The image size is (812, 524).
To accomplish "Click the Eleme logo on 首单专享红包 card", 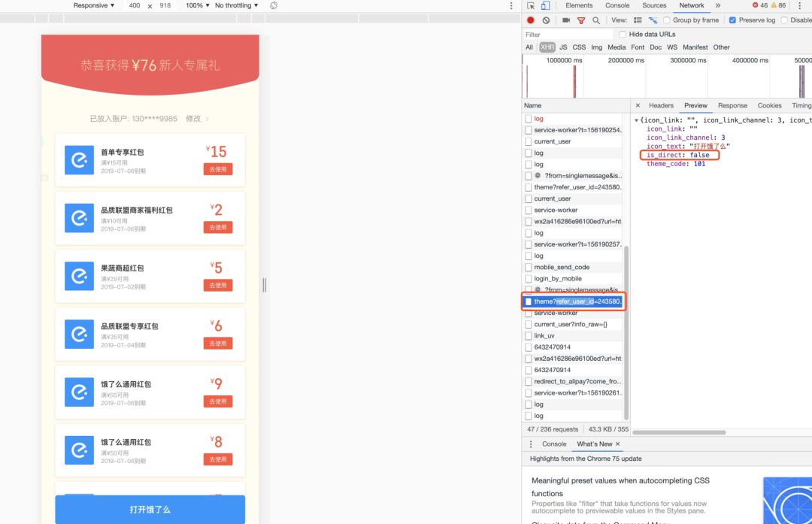I will coord(79,160).
